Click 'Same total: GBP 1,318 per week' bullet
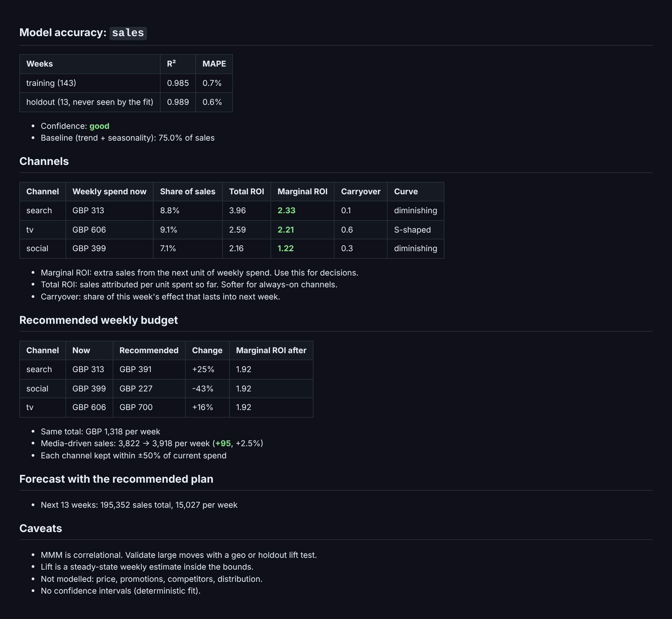The height and width of the screenshot is (619, 672). pos(101,432)
